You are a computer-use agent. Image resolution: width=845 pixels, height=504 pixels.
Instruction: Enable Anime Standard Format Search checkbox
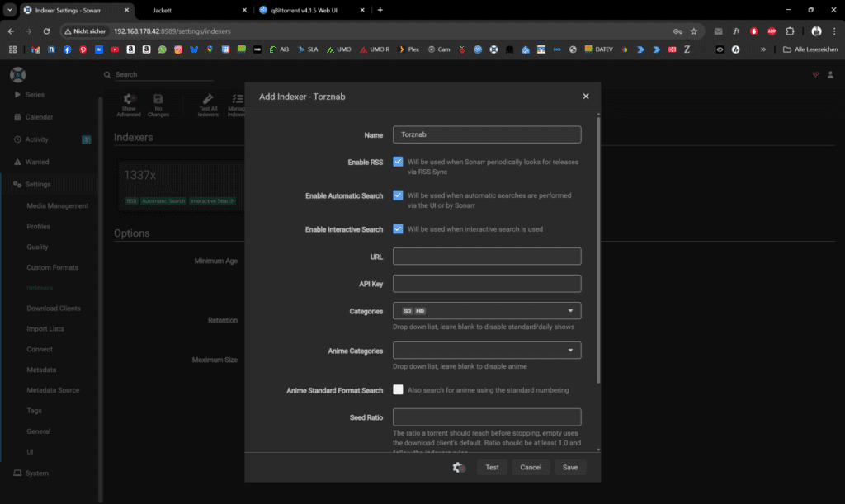click(398, 390)
